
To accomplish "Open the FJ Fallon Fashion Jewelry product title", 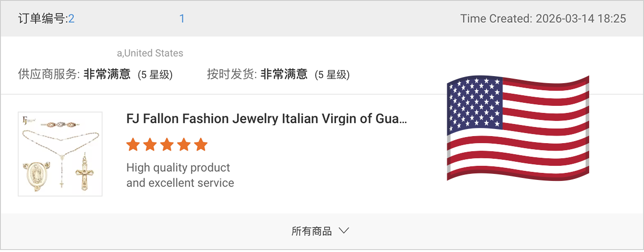I will click(x=267, y=119).
